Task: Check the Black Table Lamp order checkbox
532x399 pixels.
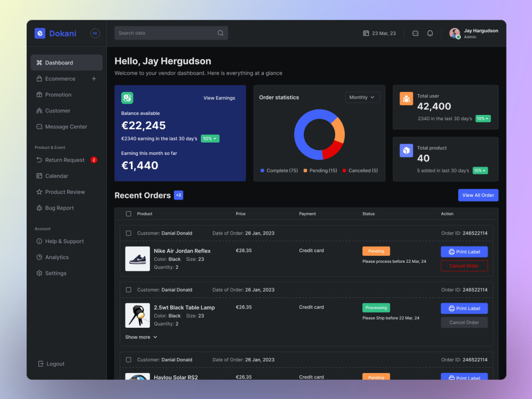Action: (129, 290)
